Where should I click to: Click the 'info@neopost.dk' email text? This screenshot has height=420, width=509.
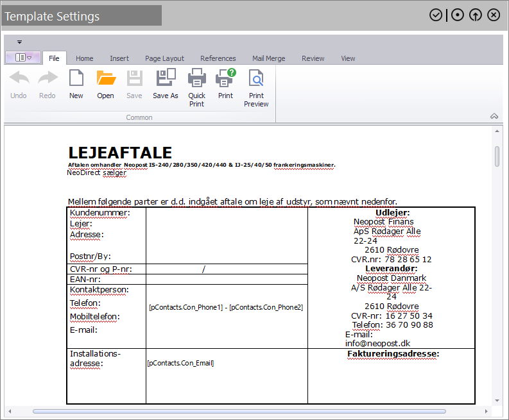tap(377, 344)
